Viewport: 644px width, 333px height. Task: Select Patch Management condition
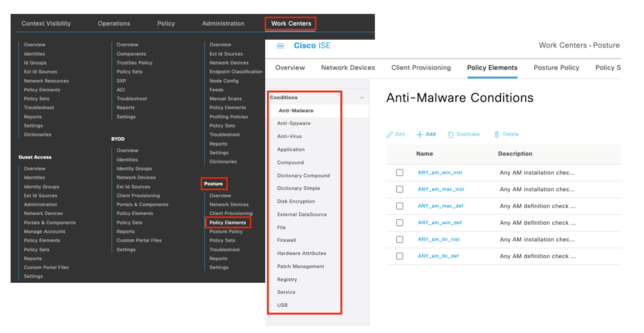[301, 267]
